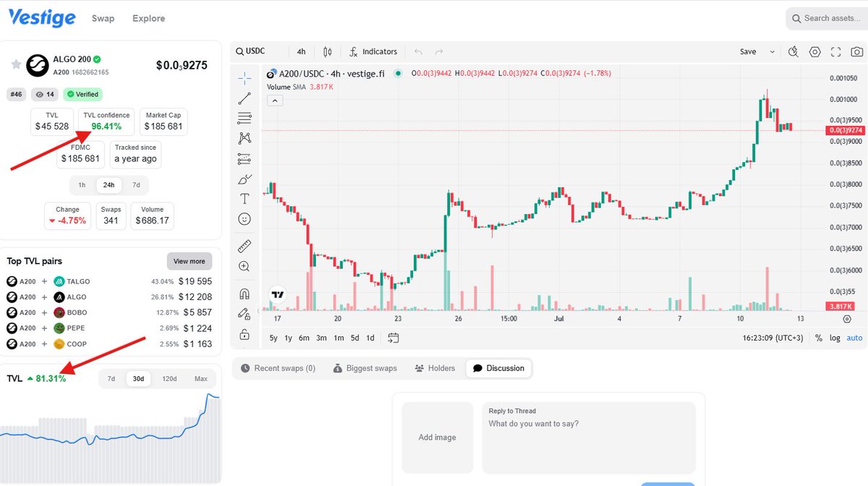Screen dimensions: 868x486
Task: Lock all drawing tools padlock
Action: (244, 335)
